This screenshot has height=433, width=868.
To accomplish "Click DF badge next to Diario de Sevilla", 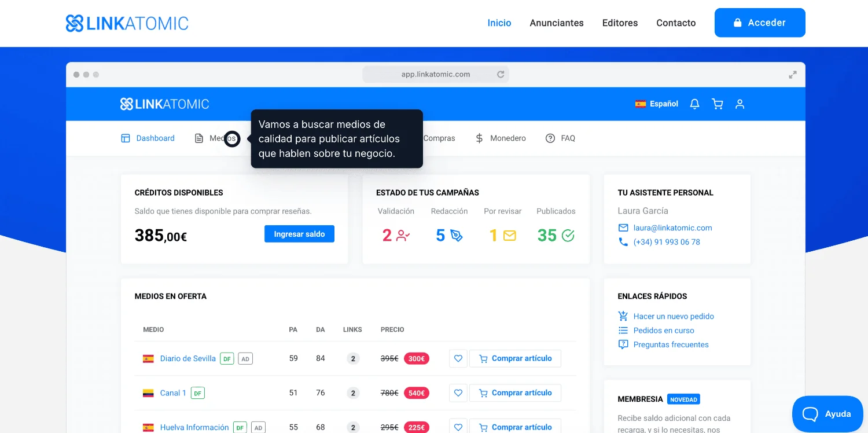I will [227, 359].
